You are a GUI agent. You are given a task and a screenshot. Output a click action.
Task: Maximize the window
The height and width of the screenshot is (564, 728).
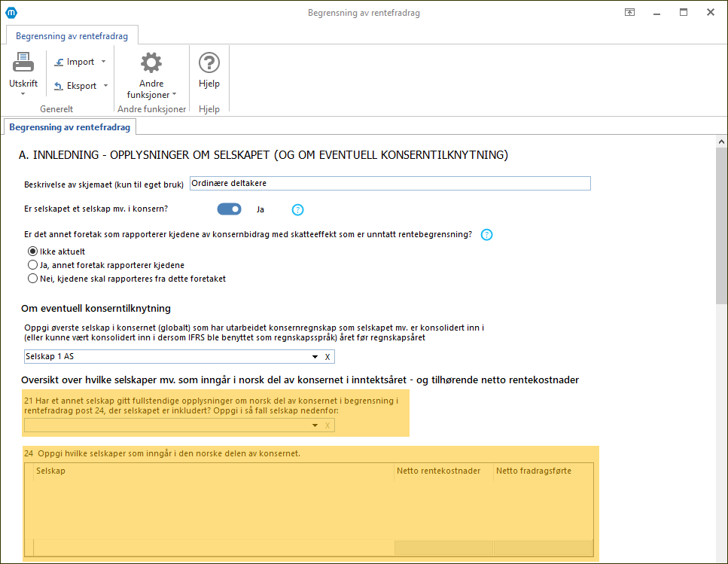tap(684, 13)
